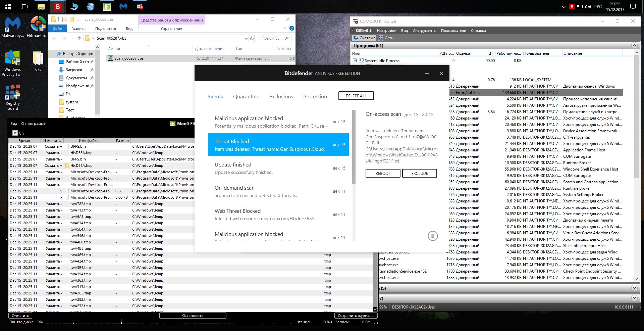Click Explorer refresh button beside address bar

(252, 38)
